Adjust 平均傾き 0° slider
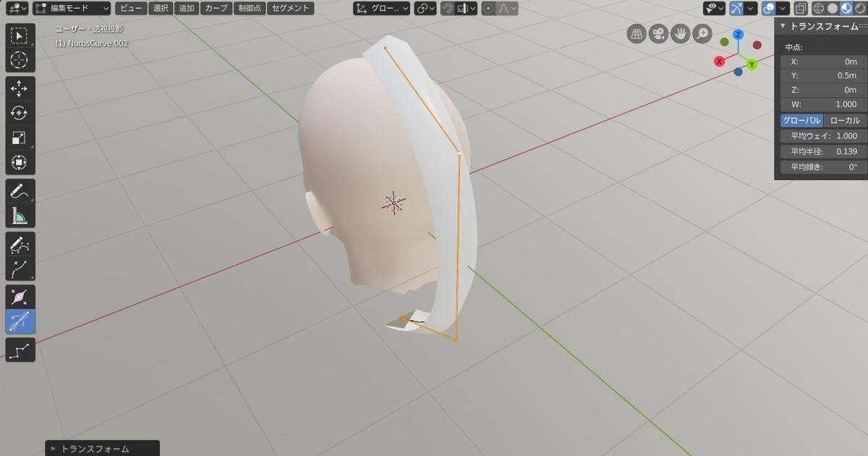 pos(823,167)
